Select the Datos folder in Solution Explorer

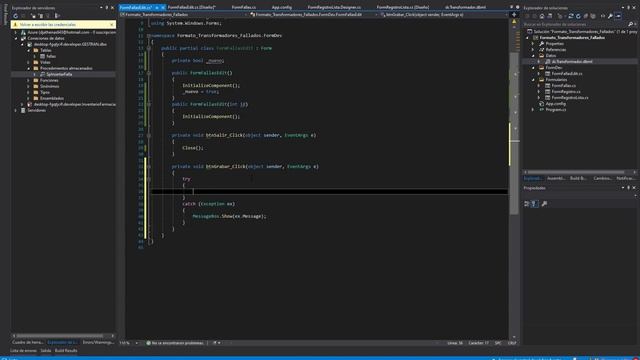coord(551,56)
